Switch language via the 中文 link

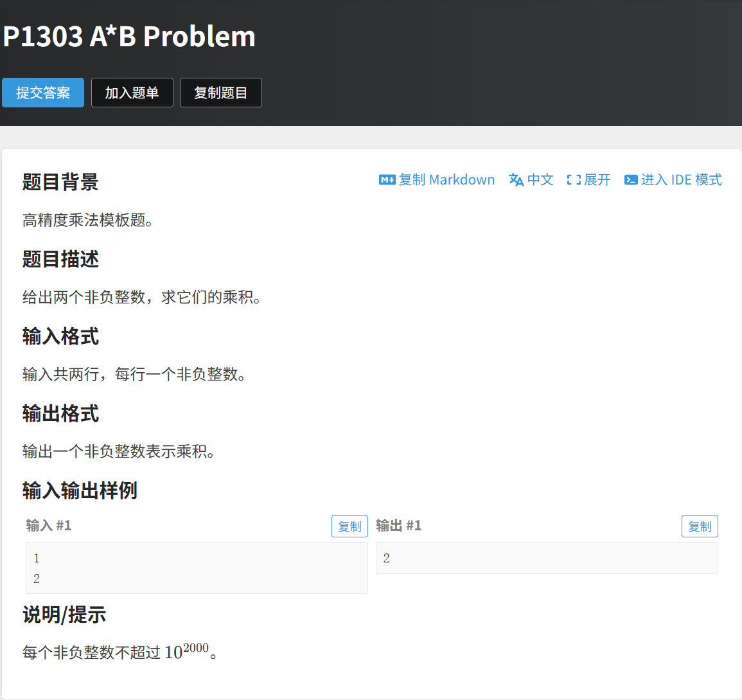[x=540, y=180]
